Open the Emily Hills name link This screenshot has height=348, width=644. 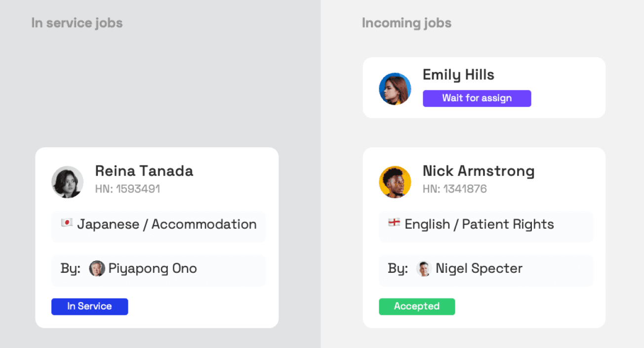458,75
